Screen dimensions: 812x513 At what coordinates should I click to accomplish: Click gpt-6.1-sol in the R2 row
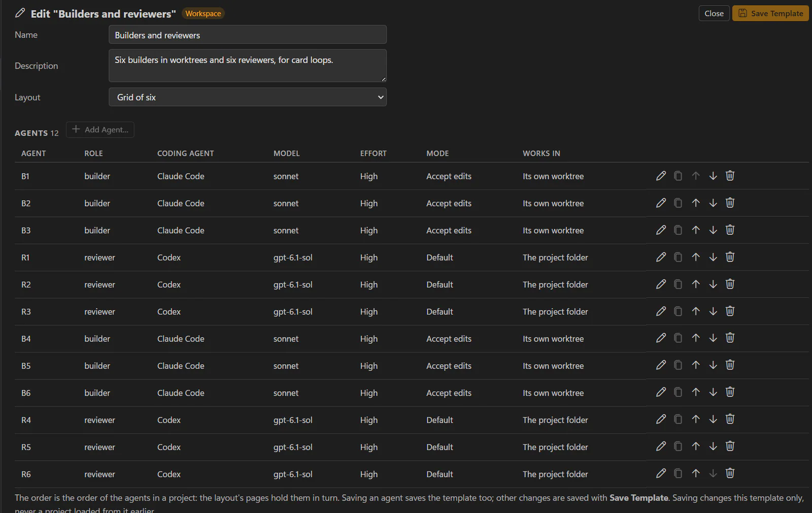pos(293,284)
